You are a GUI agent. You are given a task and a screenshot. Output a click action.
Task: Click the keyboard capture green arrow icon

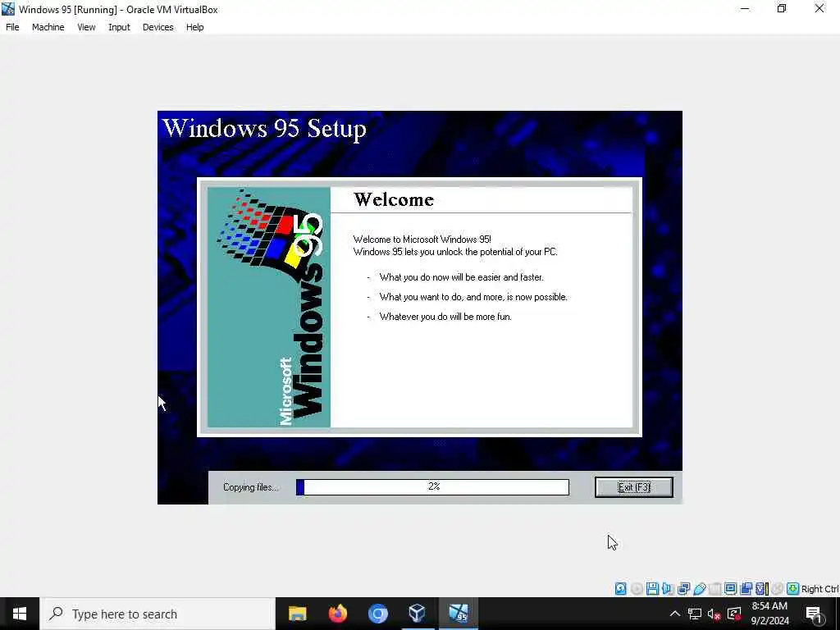tap(793, 589)
